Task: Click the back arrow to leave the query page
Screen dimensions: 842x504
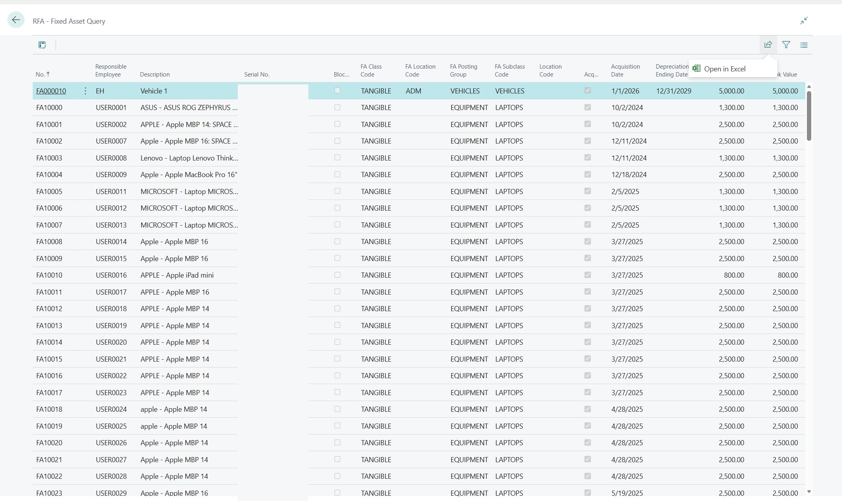Action: pos(16,20)
